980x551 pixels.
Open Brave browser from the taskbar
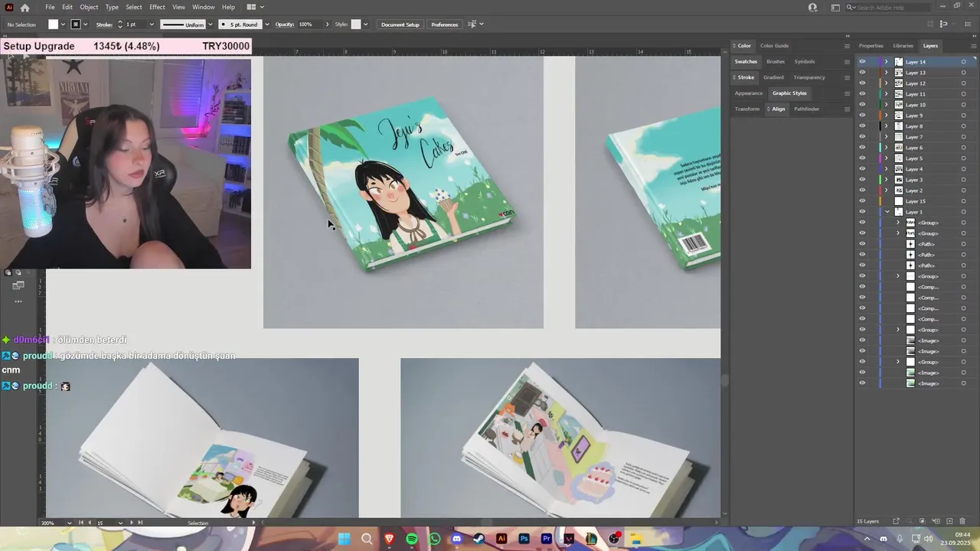pyautogui.click(x=390, y=539)
